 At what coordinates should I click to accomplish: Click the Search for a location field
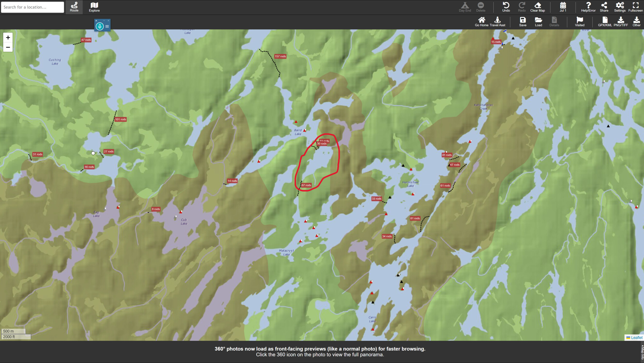(x=32, y=7)
